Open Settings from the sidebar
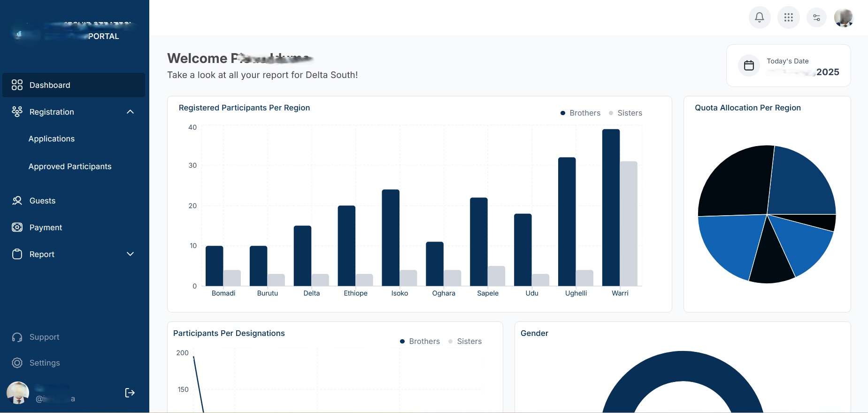 (x=45, y=363)
